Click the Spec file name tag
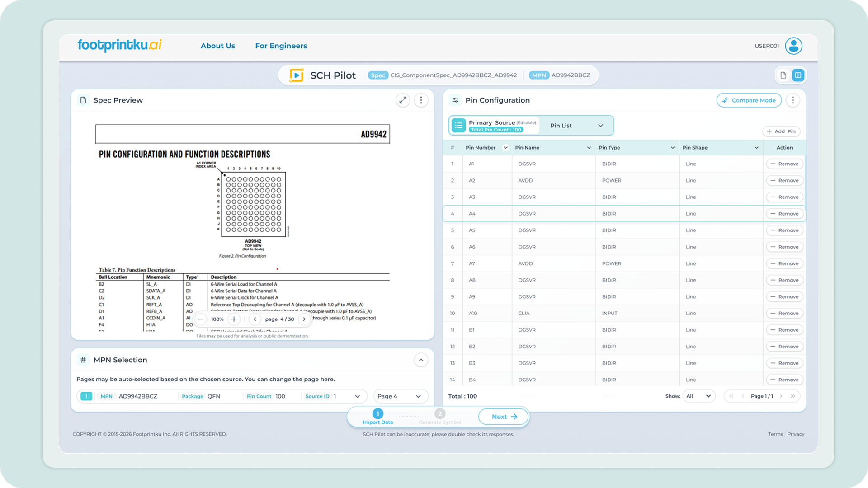Screen dimensions: 868x488 443,75
